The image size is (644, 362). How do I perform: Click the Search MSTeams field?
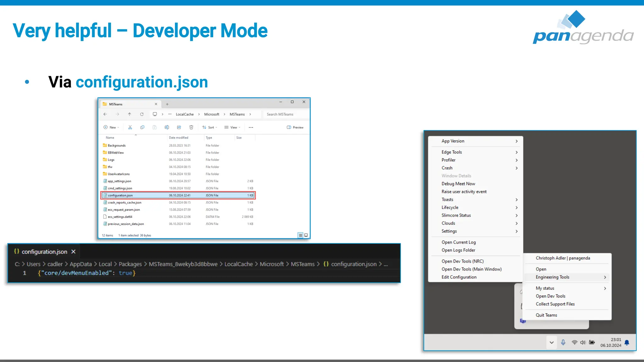(286, 114)
